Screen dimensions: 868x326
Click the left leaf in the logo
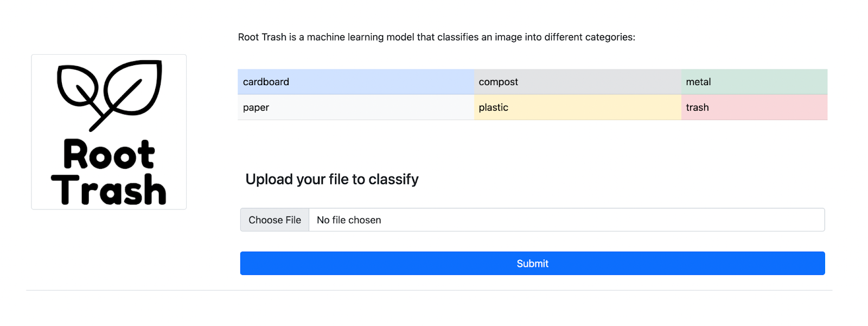[76, 87]
